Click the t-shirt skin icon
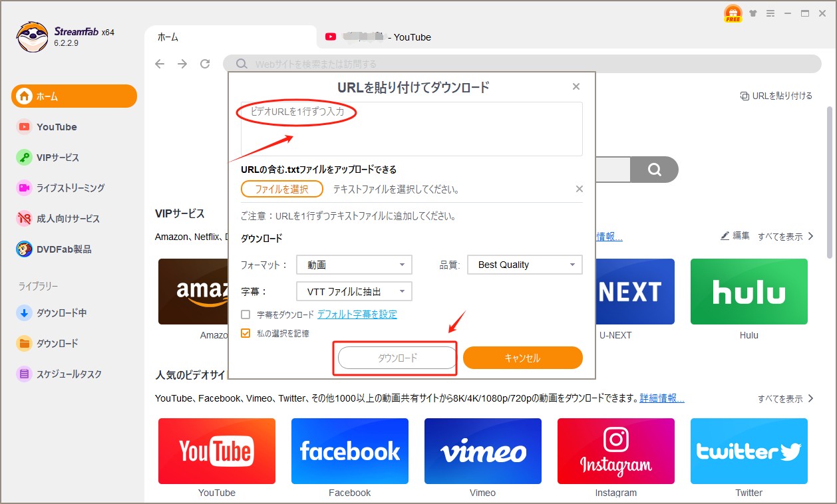The width and height of the screenshot is (837, 504). tap(753, 13)
